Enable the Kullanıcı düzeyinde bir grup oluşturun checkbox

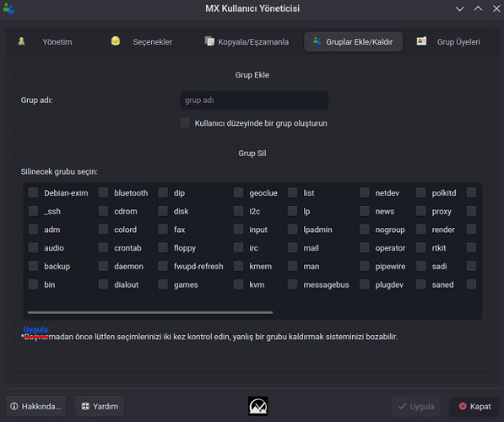[185, 122]
